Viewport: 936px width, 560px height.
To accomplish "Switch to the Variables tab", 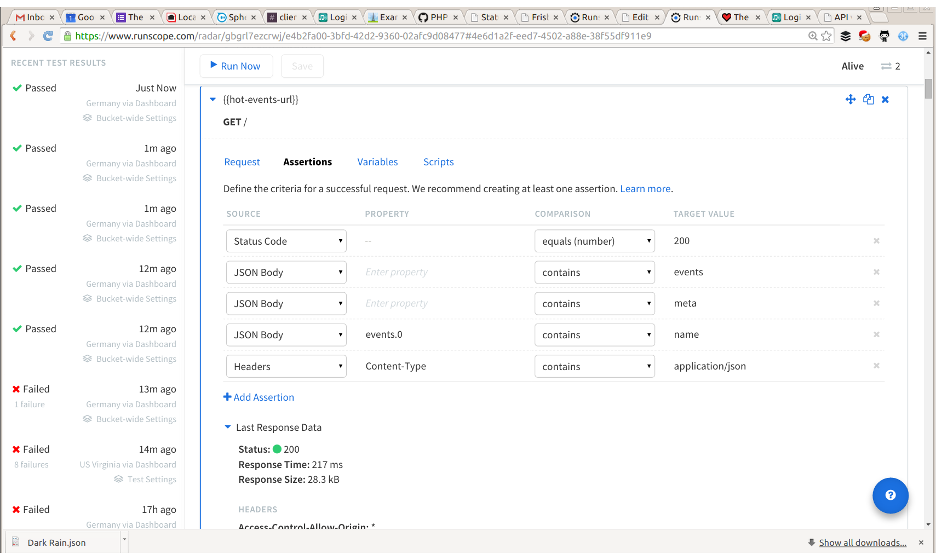I will 377,162.
